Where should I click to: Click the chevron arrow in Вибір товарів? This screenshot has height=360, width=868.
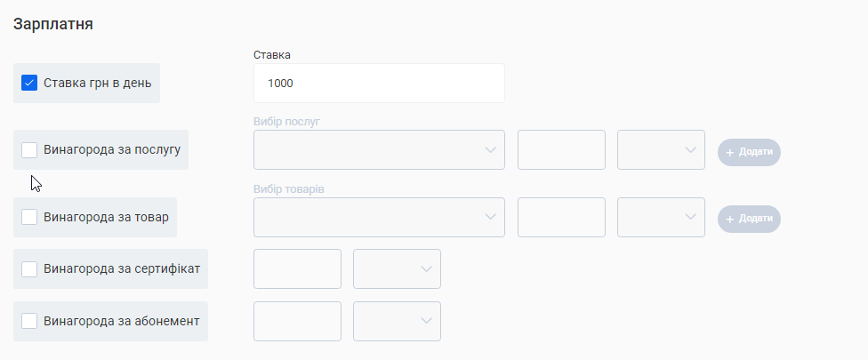(490, 217)
